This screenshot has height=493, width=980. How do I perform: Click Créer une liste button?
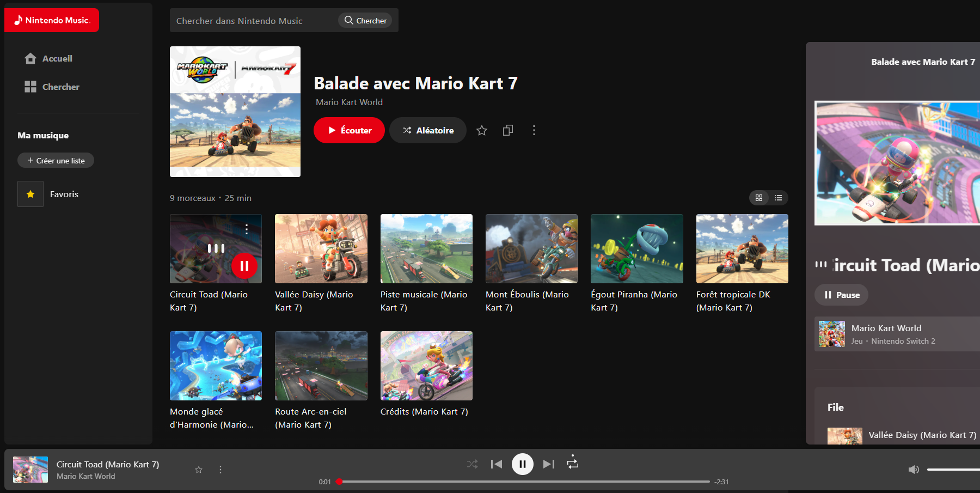(56, 161)
